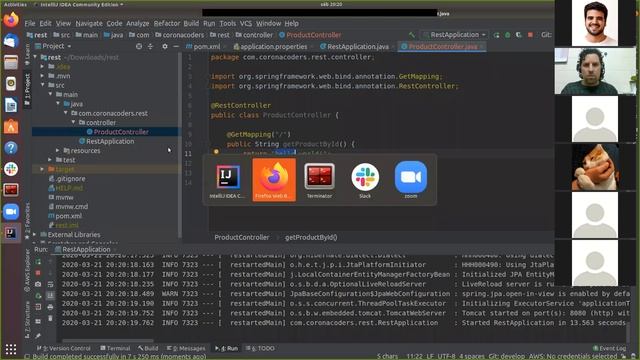
Task: Open the Event Log
Action: [609, 348]
